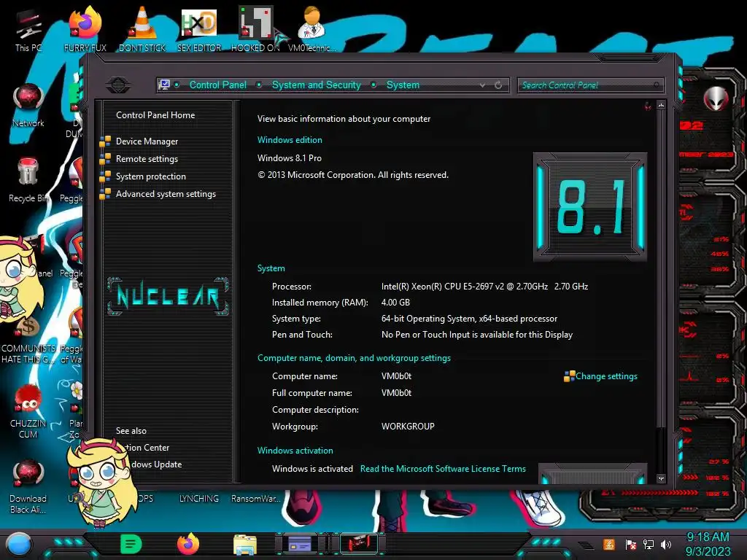Open Control Panel Home
This screenshot has height=560, width=747.
click(x=155, y=114)
